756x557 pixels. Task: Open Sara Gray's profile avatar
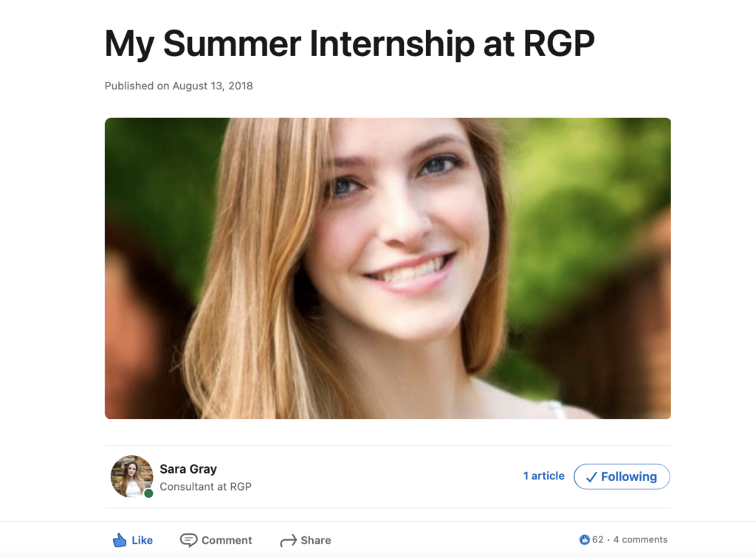click(x=131, y=476)
